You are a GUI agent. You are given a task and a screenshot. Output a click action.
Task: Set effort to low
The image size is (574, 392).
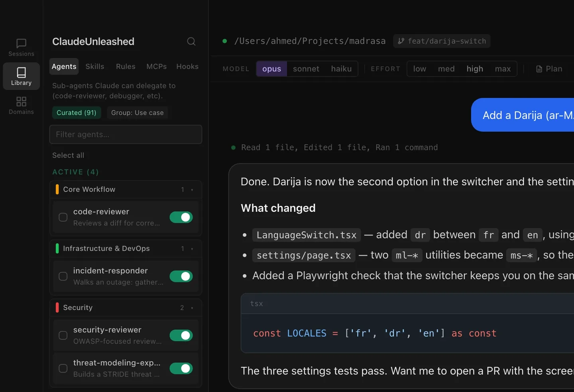click(x=419, y=69)
